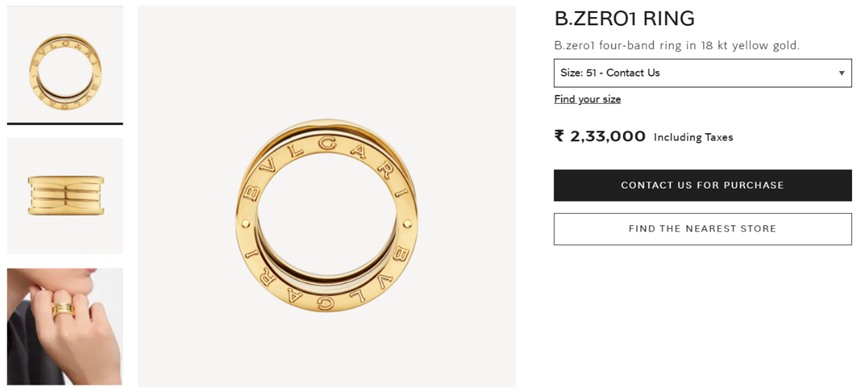
Task: Click the size dropdown arrow
Action: point(841,73)
